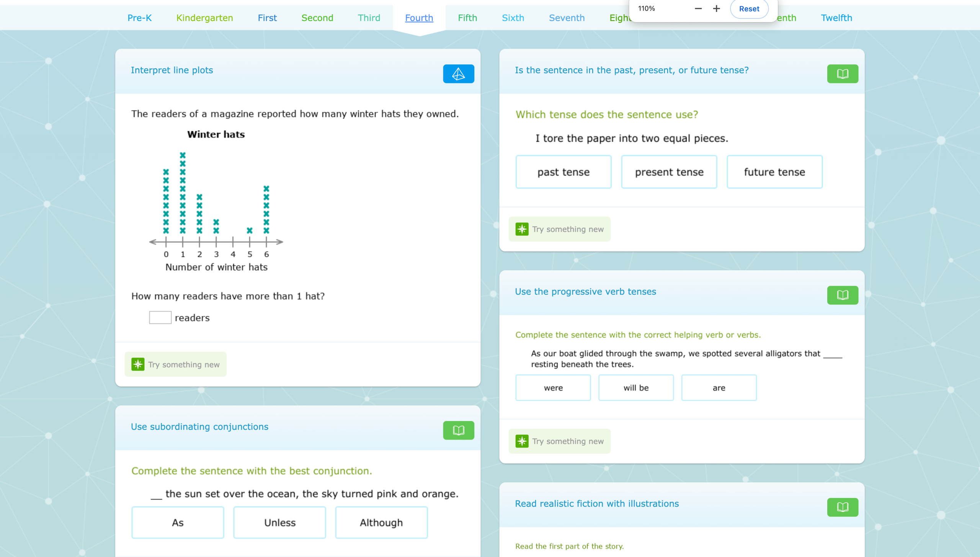Viewport: 980px width, 557px height.
Task: Click the star icon under line plots card
Action: tap(138, 364)
